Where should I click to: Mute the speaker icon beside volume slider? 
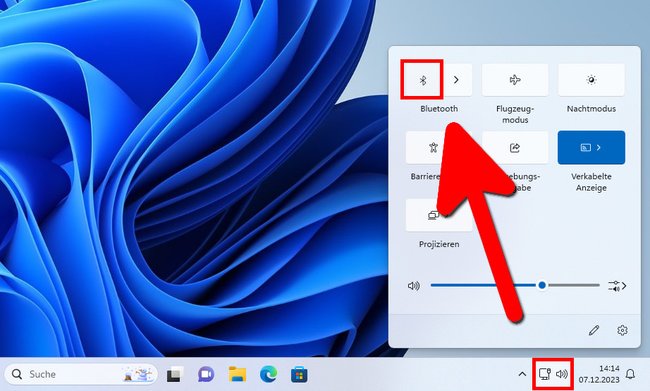(x=413, y=286)
